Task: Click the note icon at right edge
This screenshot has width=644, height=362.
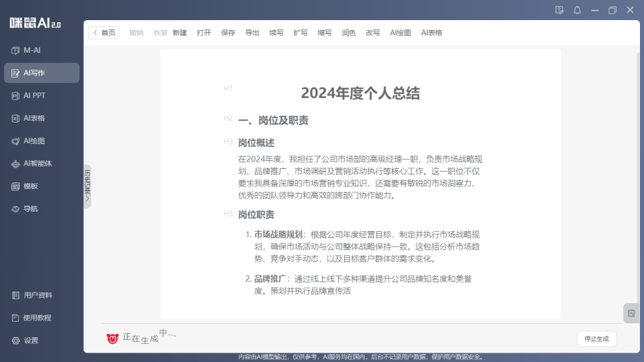Action: tap(631, 313)
